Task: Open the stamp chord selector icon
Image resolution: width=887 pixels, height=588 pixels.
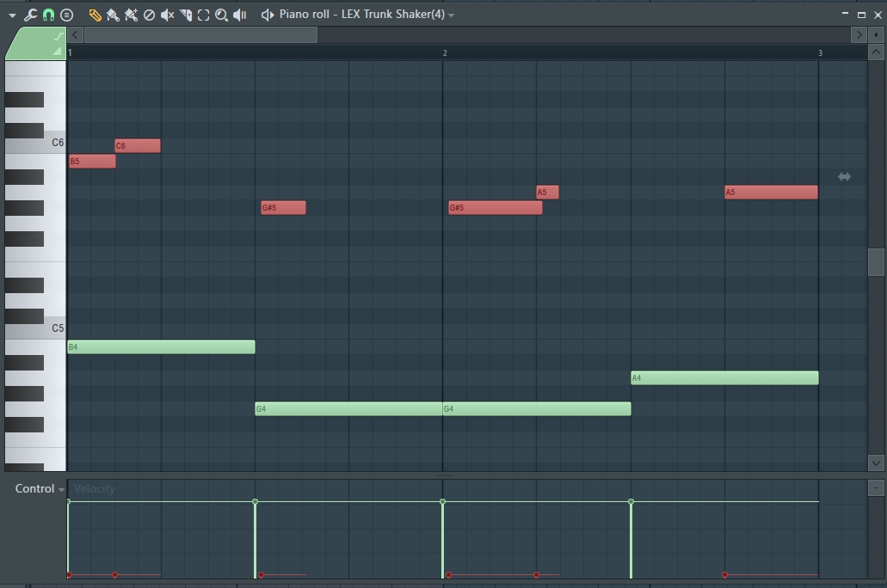Action: [x=67, y=15]
